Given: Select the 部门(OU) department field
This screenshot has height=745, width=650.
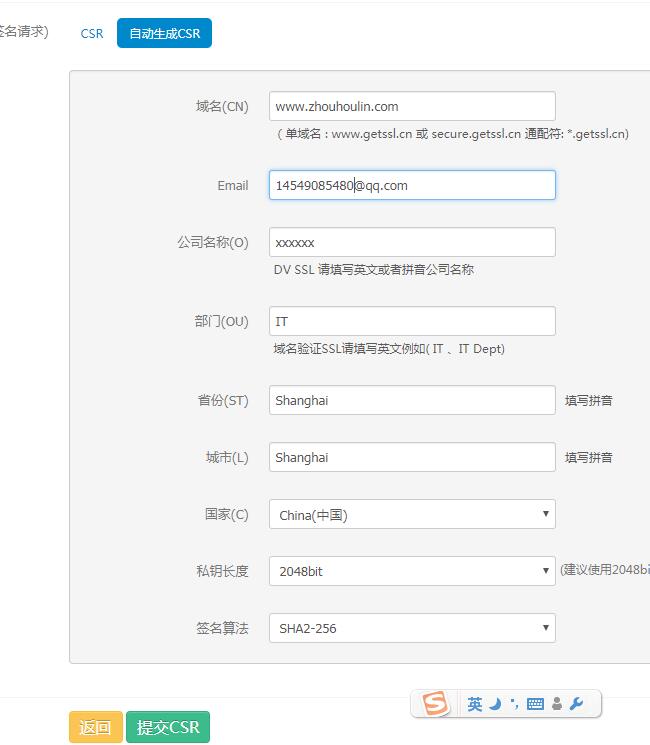Looking at the screenshot, I should pos(411,321).
